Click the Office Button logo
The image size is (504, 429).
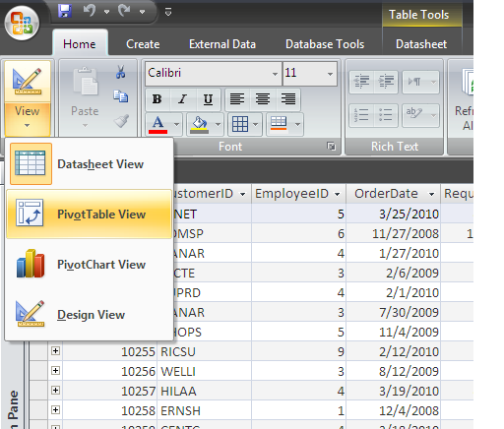(x=22, y=23)
